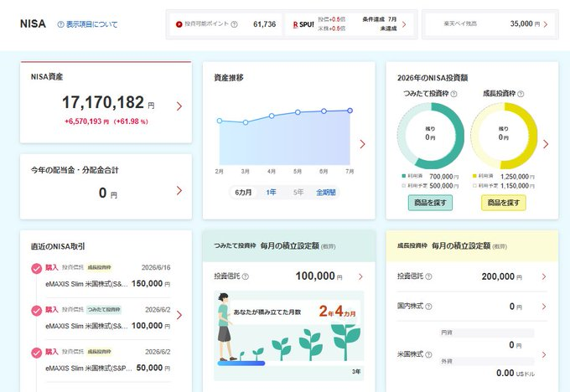Click 61,736 points value
Screen dimensions: 570x392
point(265,24)
